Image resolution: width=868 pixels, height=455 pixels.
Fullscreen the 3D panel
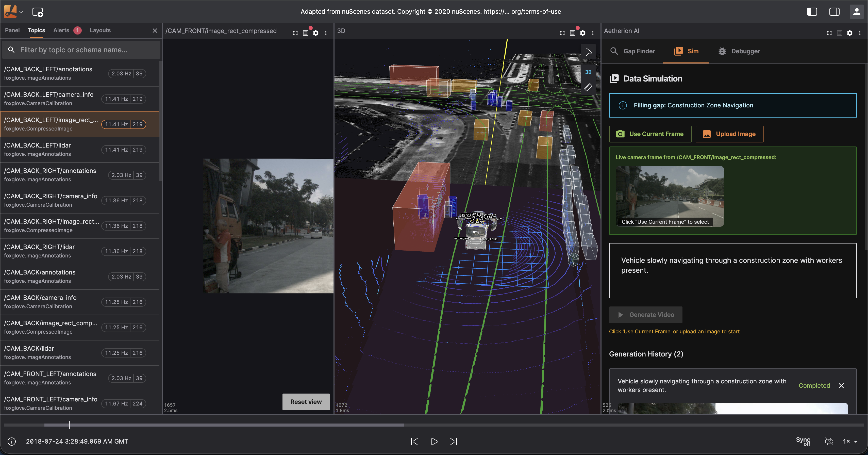pos(562,33)
